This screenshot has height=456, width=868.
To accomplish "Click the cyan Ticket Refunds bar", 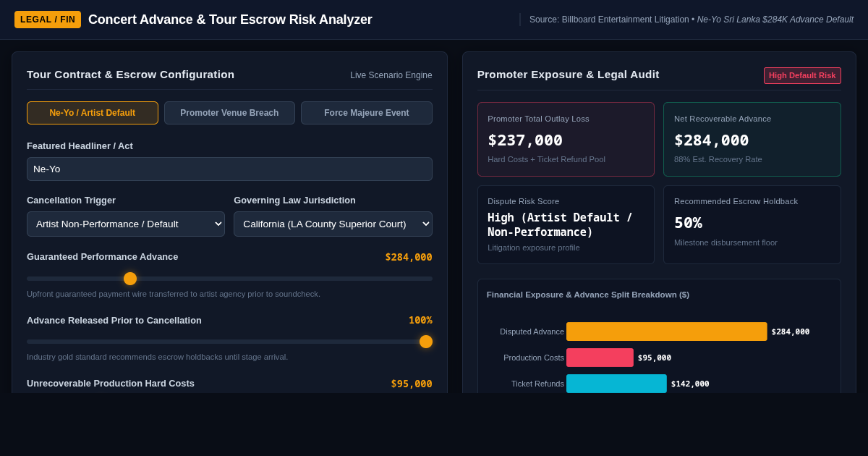I will pos(616,384).
